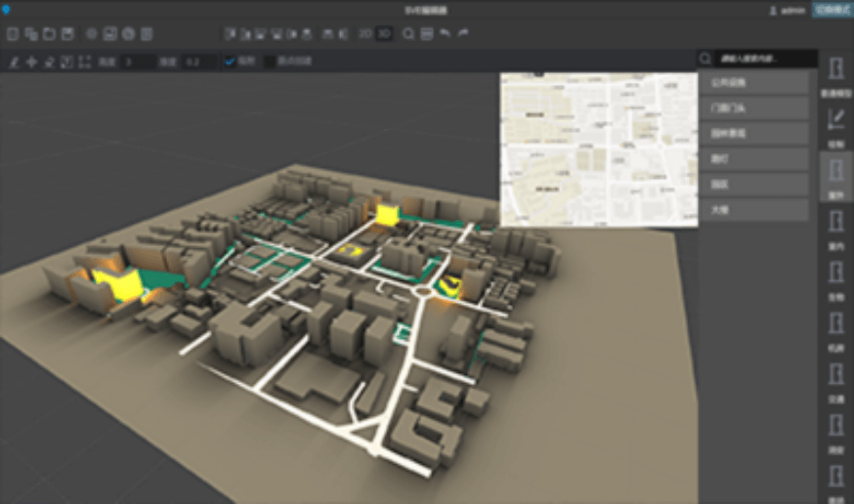This screenshot has height=504, width=854.
Task: Click the 切换模式 button
Action: click(831, 10)
